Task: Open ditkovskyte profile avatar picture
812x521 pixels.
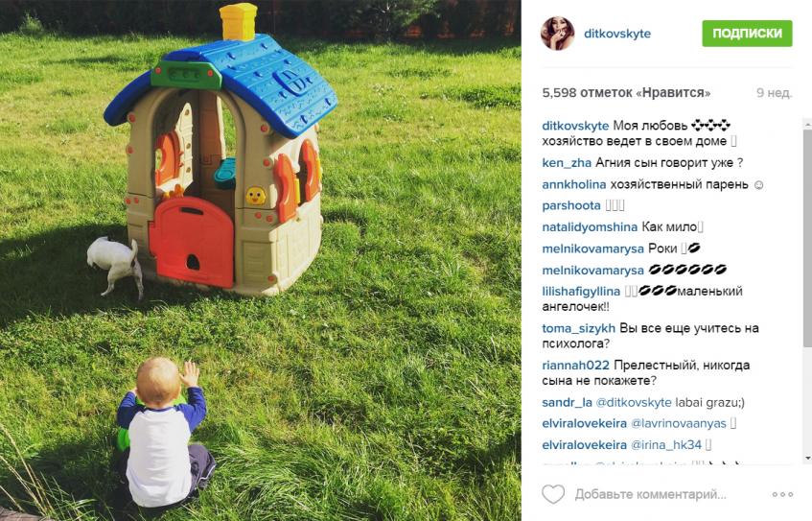Action: 557,34
